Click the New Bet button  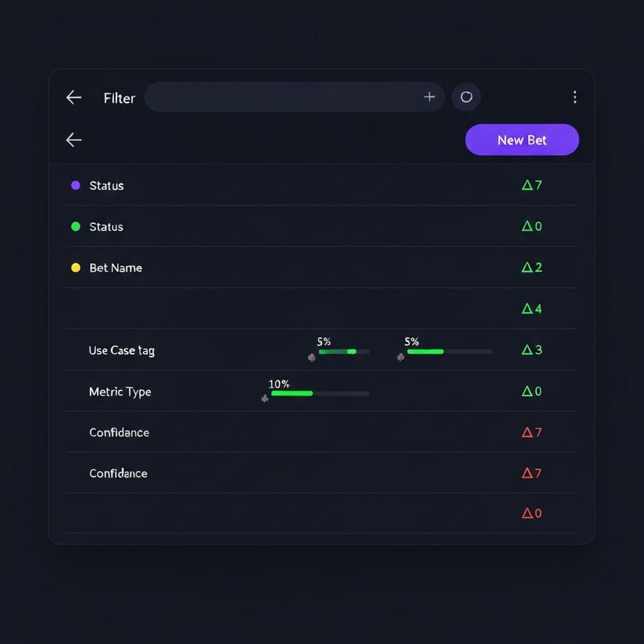tap(522, 140)
